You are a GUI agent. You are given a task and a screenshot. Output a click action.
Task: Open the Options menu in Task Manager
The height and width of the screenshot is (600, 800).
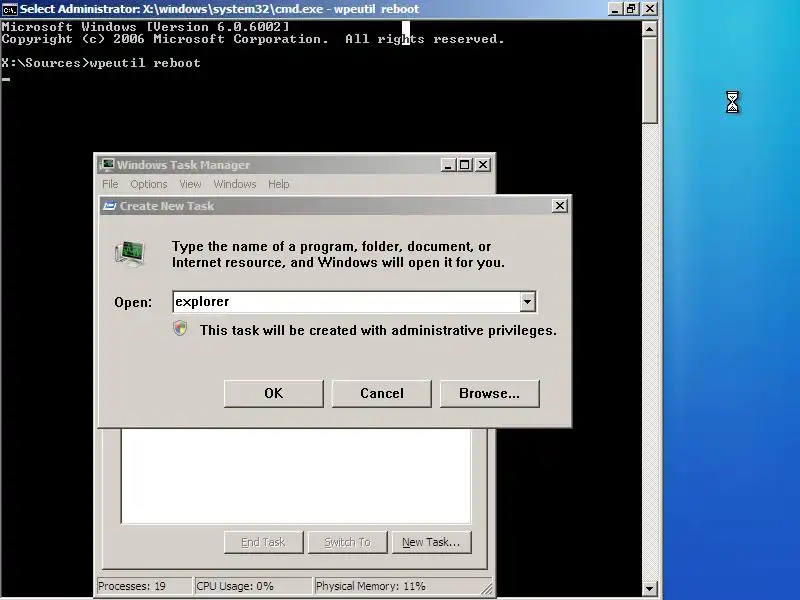[148, 184]
